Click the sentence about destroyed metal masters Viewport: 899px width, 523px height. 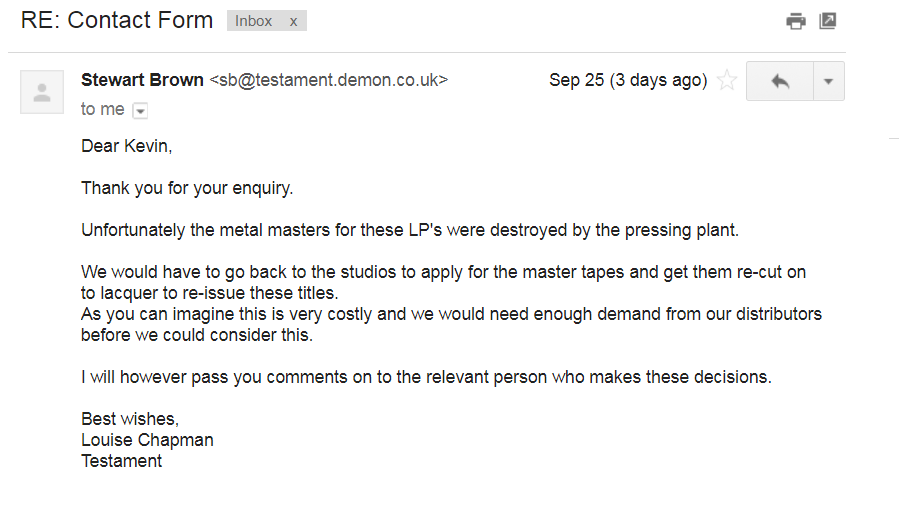(410, 230)
